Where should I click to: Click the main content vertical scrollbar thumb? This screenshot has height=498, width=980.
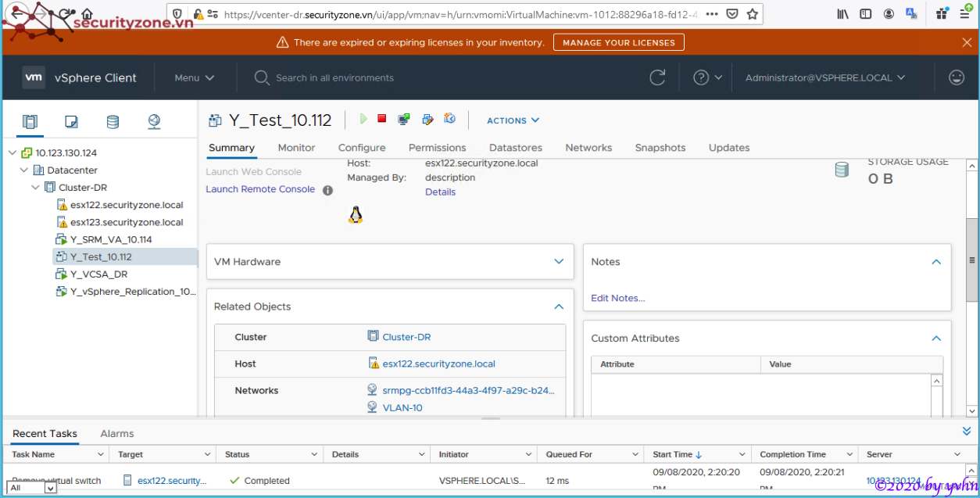971,260
